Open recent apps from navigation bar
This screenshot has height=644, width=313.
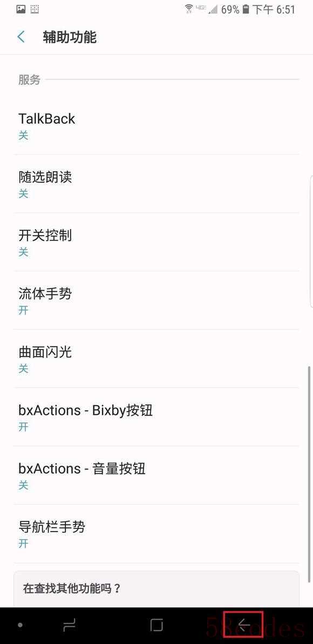(69, 625)
